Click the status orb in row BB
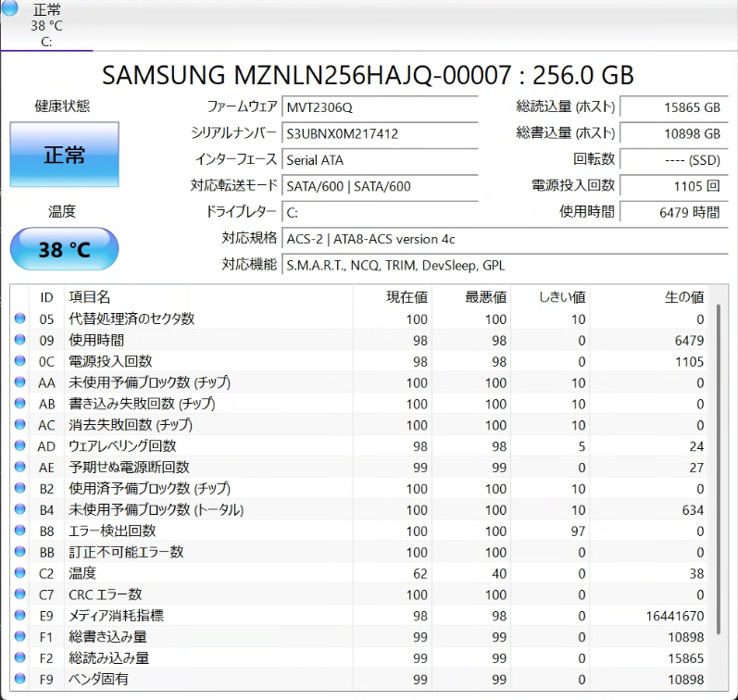 pos(19,551)
